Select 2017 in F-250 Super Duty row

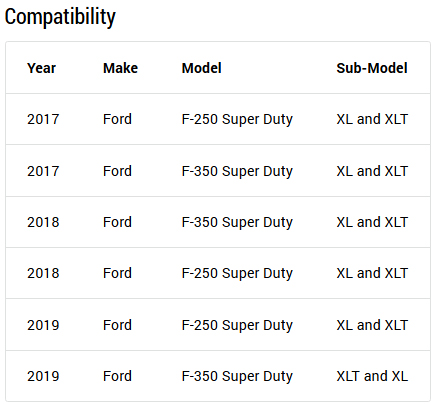point(43,119)
